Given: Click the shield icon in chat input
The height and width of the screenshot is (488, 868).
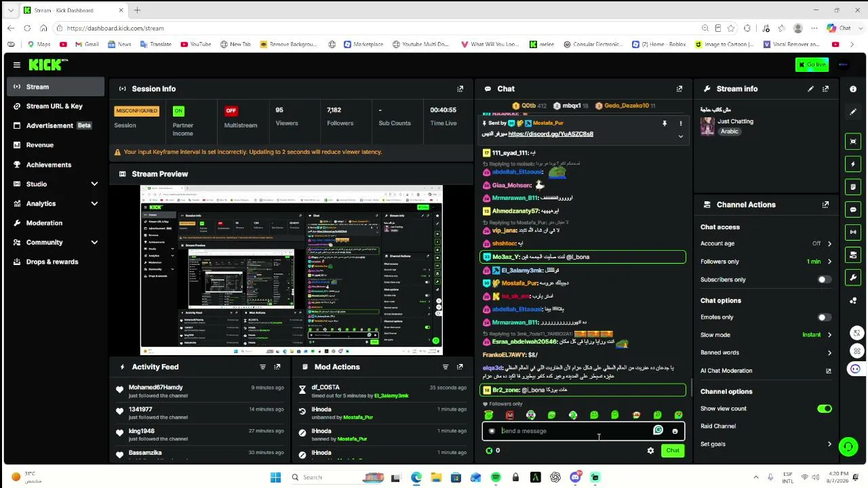Looking at the screenshot, I should 492,431.
